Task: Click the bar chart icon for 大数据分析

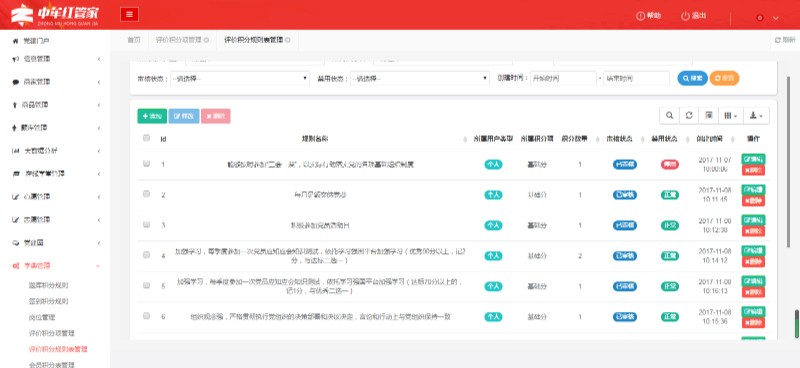Action: (15, 151)
